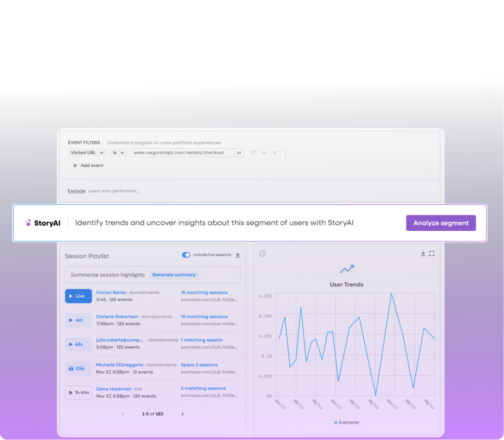Download the Session Playlist
This screenshot has width=504, height=440.
[x=238, y=255]
